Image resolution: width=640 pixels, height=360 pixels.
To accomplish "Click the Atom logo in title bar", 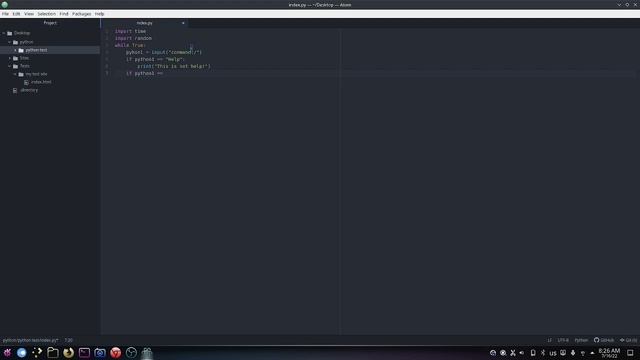I will click(5, 5).
